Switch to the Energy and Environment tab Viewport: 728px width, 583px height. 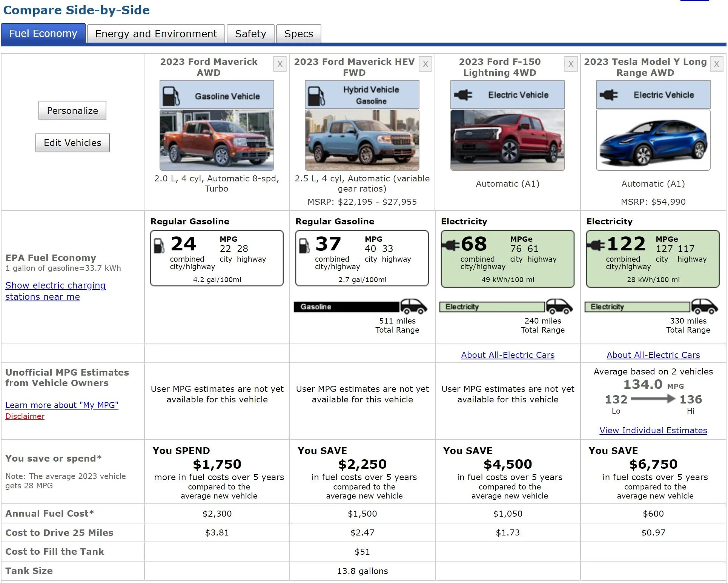[156, 34]
